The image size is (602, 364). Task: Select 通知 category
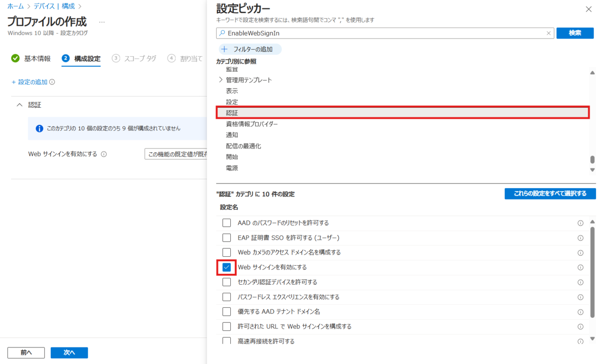[x=232, y=135]
